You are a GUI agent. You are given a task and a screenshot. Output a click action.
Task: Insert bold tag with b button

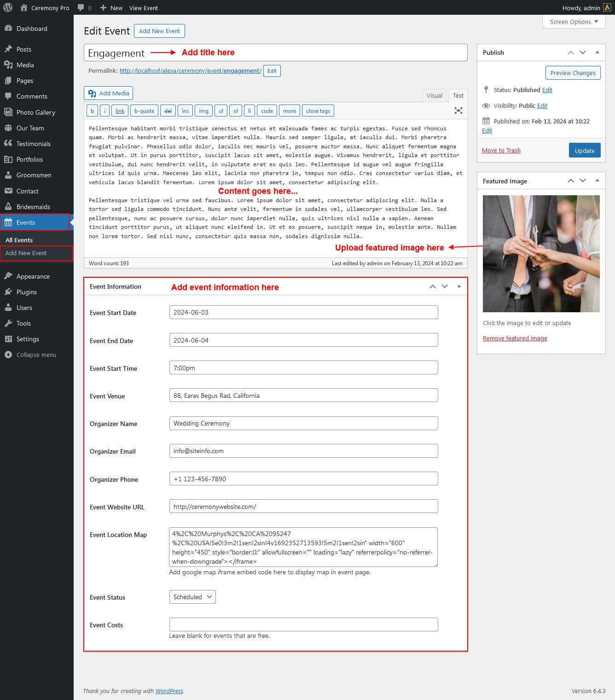(x=92, y=111)
